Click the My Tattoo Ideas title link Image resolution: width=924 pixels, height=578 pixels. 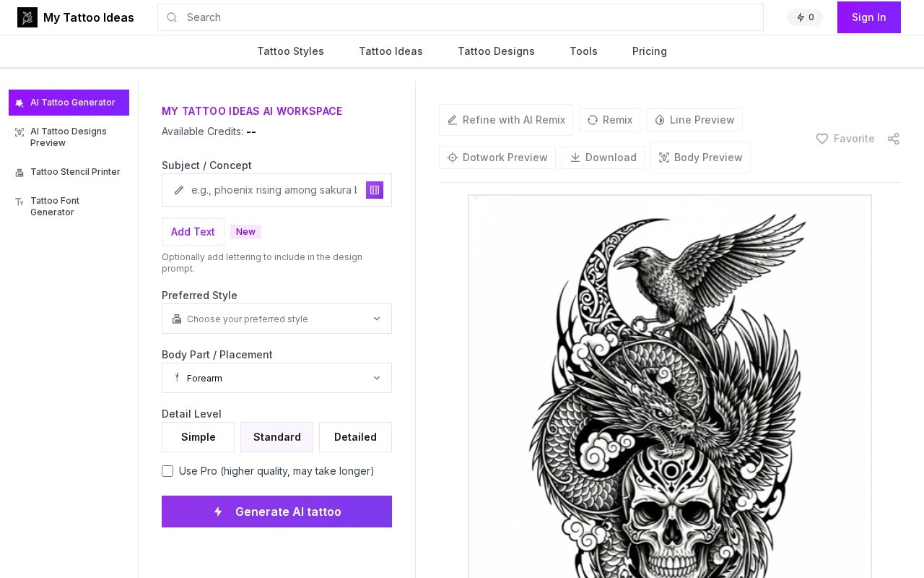pos(89,17)
